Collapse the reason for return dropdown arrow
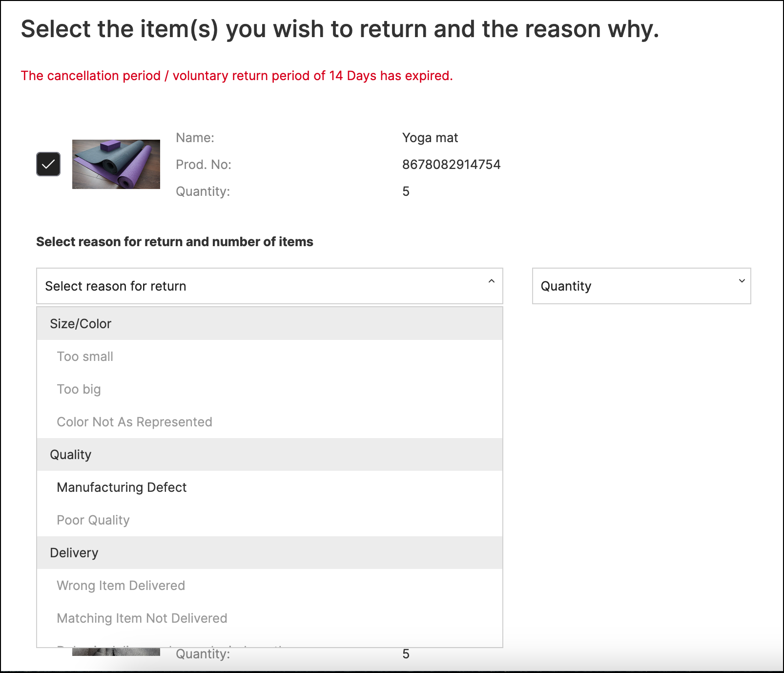Viewport: 784px width, 673px height. (x=491, y=281)
